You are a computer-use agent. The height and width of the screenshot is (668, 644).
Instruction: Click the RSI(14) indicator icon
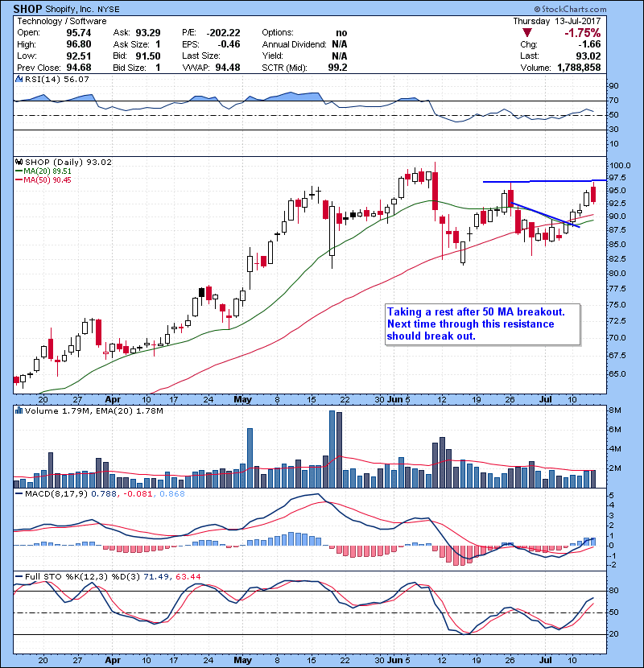click(x=19, y=79)
